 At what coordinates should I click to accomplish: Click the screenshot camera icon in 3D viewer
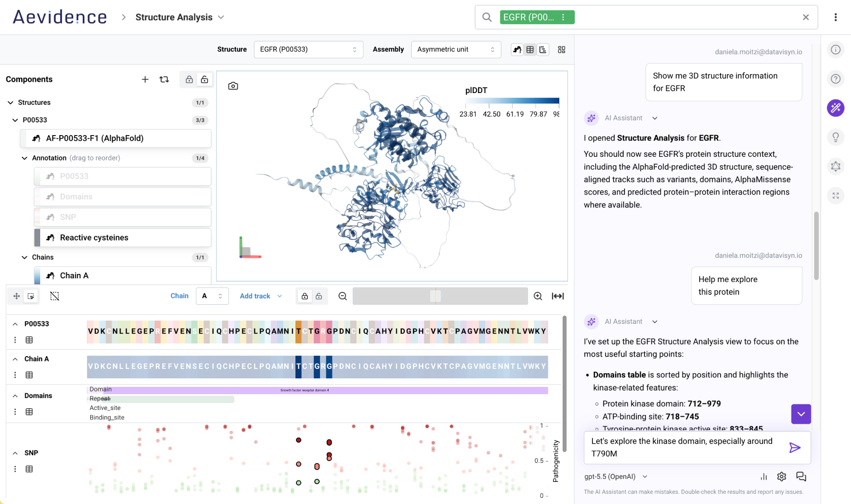(233, 86)
